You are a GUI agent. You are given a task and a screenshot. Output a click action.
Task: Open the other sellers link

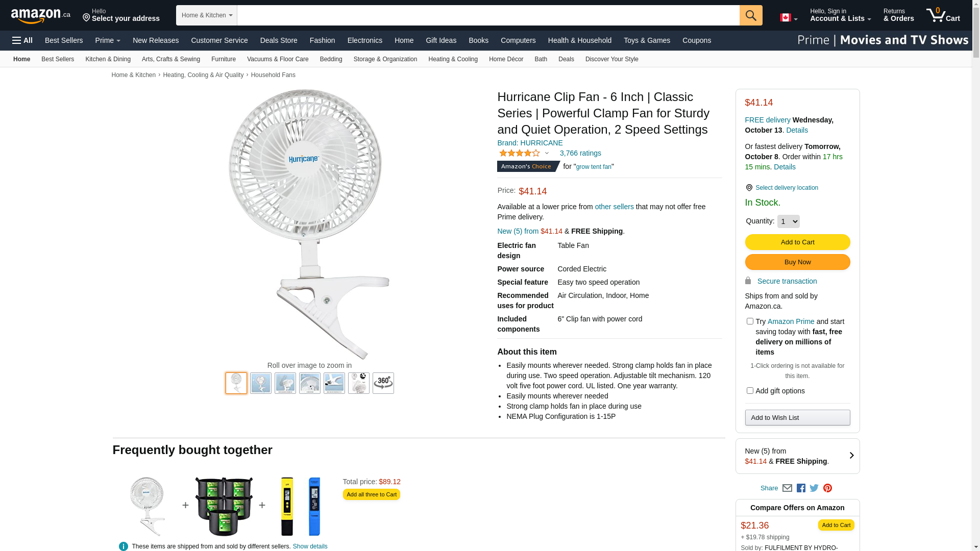pos(615,207)
